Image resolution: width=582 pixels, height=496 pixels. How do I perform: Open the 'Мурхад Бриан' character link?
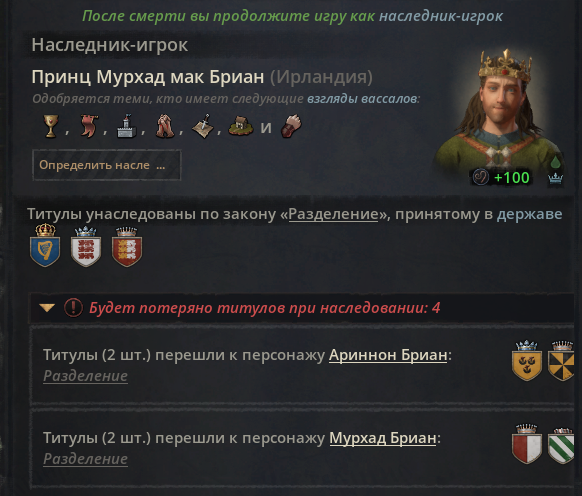coord(383,438)
